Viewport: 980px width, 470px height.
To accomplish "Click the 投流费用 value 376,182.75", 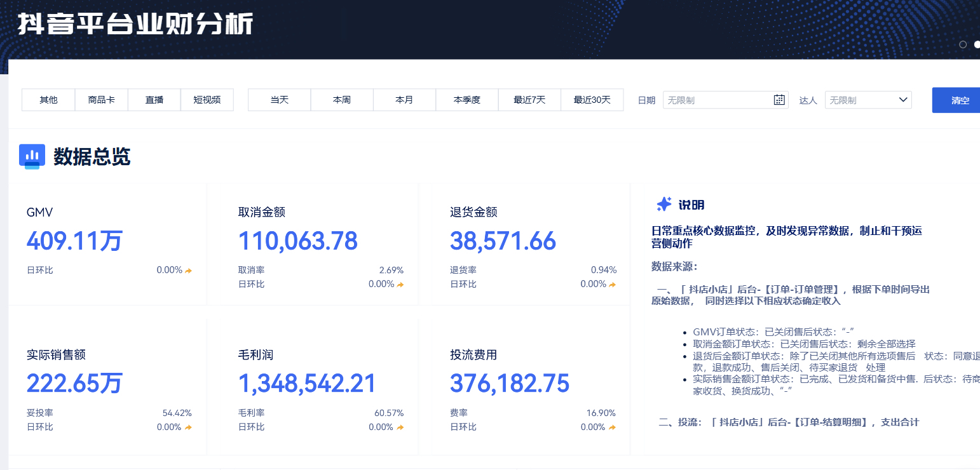I will 510,384.
